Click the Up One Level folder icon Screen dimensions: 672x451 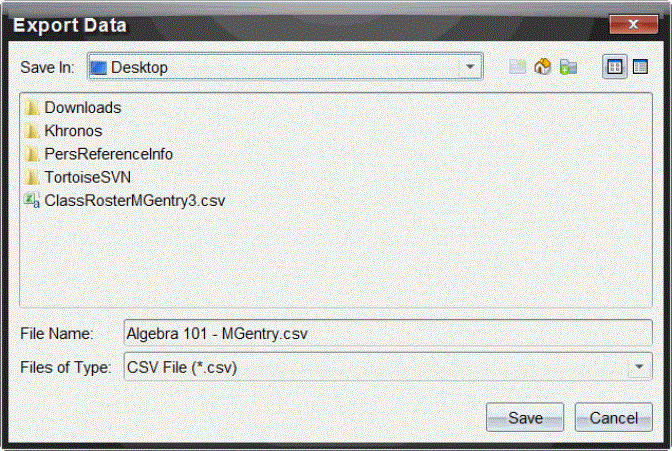tap(517, 67)
